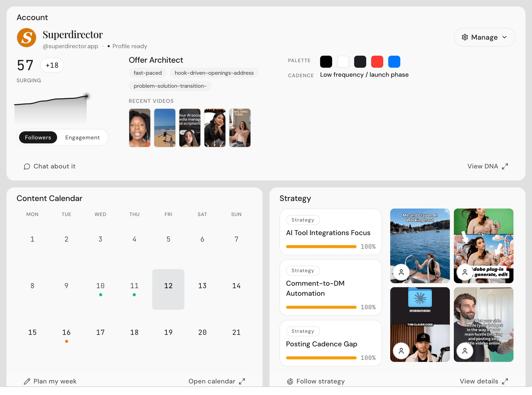This screenshot has height=395, width=532.
Task: Click Follow strategy
Action: (x=316, y=381)
